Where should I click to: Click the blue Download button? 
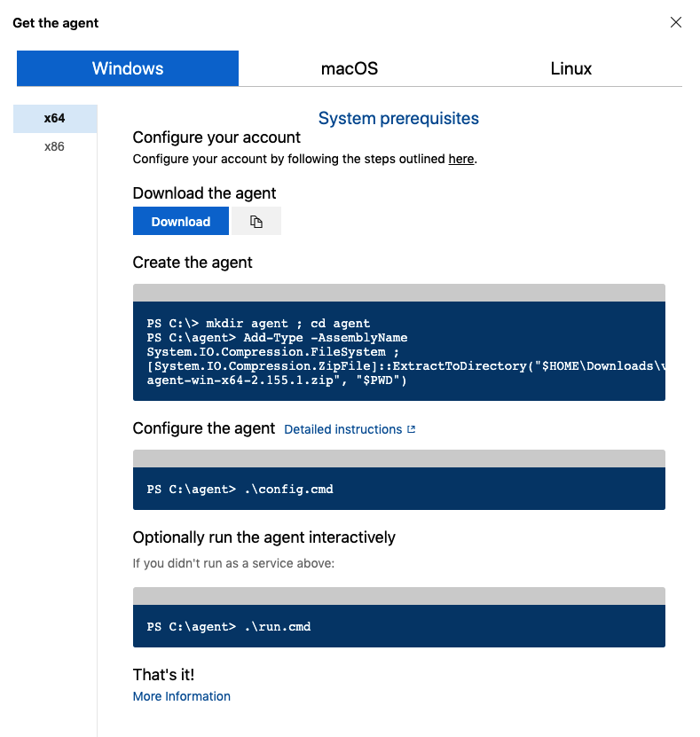180,221
